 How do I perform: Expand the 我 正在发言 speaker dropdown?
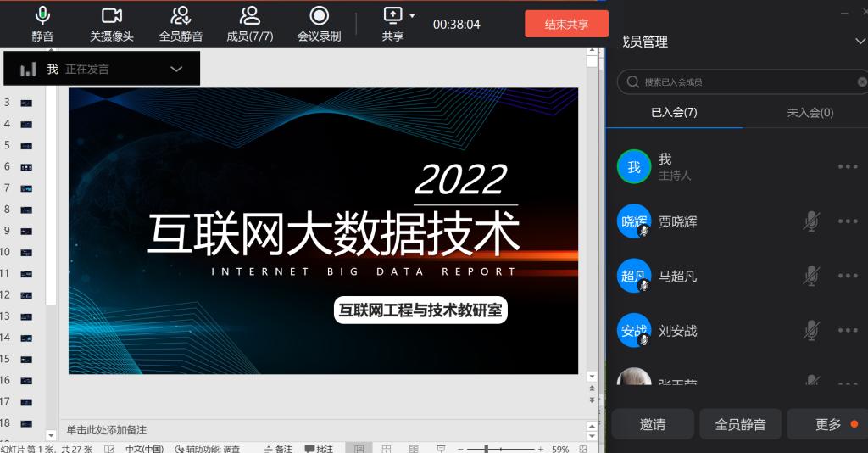coord(176,69)
